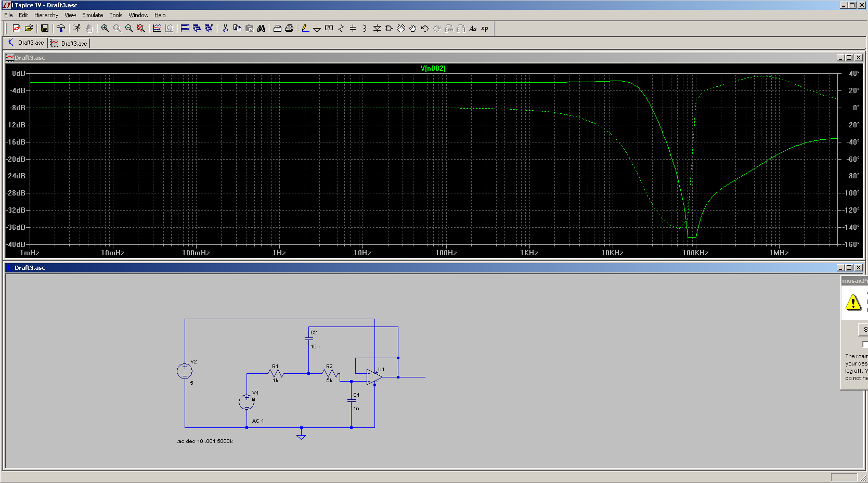Switch to the Draft3.asc waveform tab
This screenshot has width=868, height=483.
tap(69, 43)
